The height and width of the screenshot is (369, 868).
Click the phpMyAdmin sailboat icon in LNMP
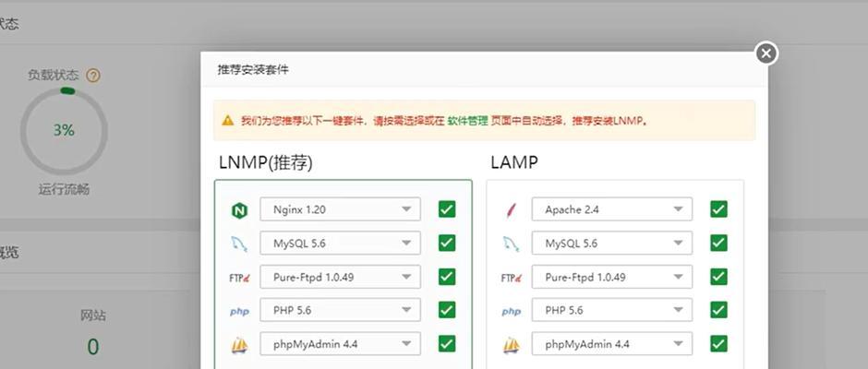pyautogui.click(x=239, y=345)
